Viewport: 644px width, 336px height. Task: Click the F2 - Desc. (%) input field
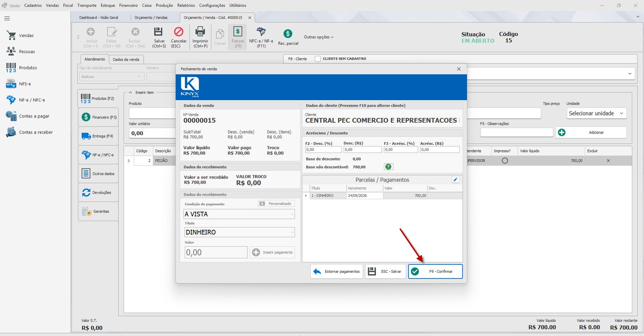(323, 149)
